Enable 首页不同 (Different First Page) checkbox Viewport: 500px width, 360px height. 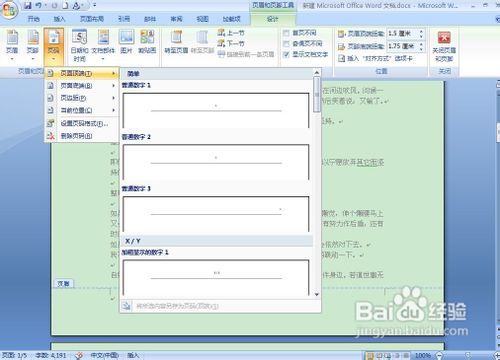tap(286, 33)
